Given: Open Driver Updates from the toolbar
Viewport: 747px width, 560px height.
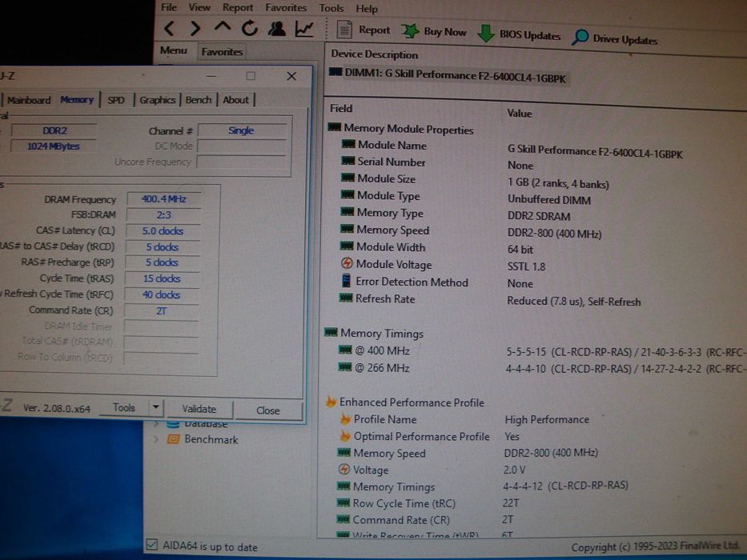Looking at the screenshot, I should pyautogui.click(x=615, y=38).
